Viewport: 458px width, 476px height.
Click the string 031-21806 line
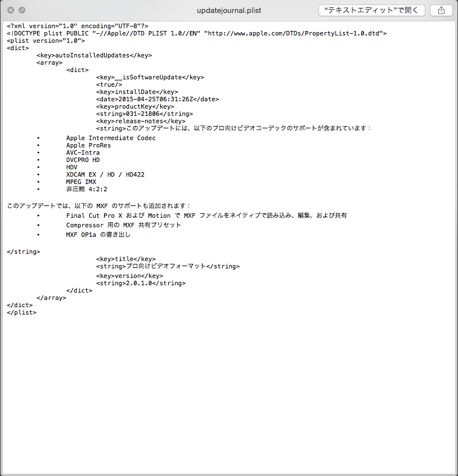[x=145, y=114]
